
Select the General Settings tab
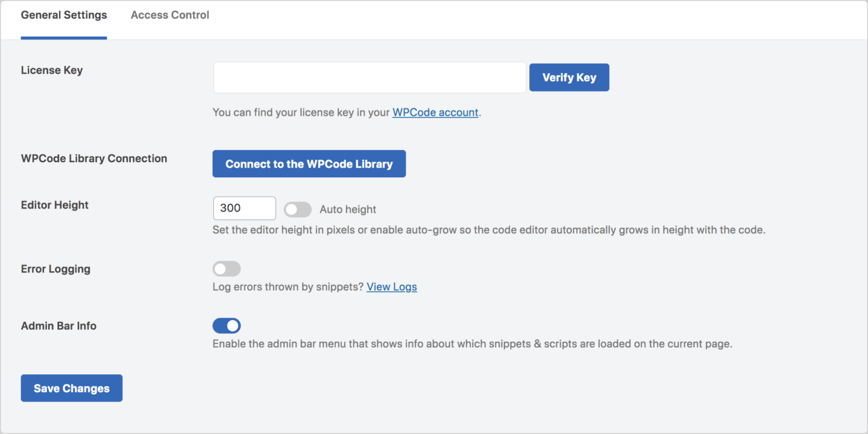click(x=63, y=14)
